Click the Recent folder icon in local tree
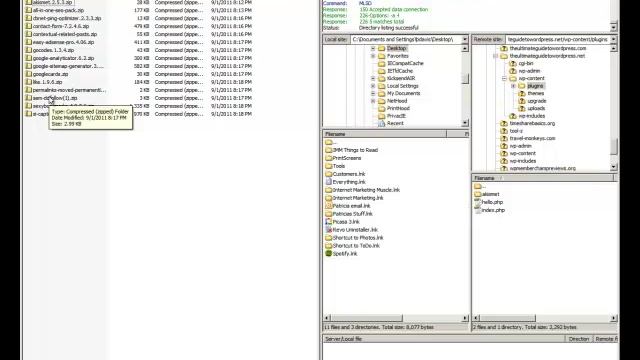This screenshot has height=360, width=640. (x=382, y=123)
